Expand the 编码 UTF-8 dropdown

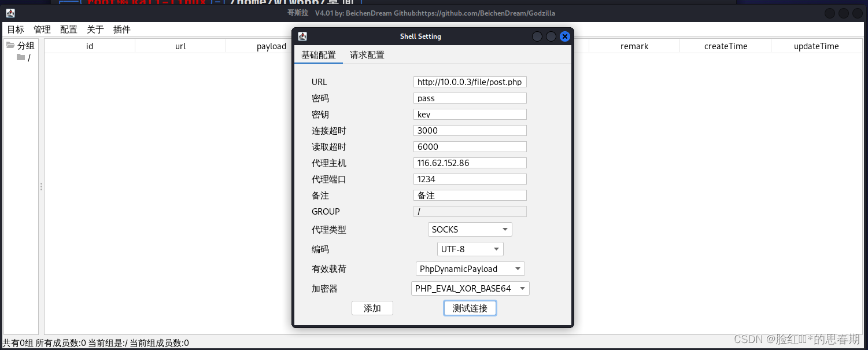(470, 249)
